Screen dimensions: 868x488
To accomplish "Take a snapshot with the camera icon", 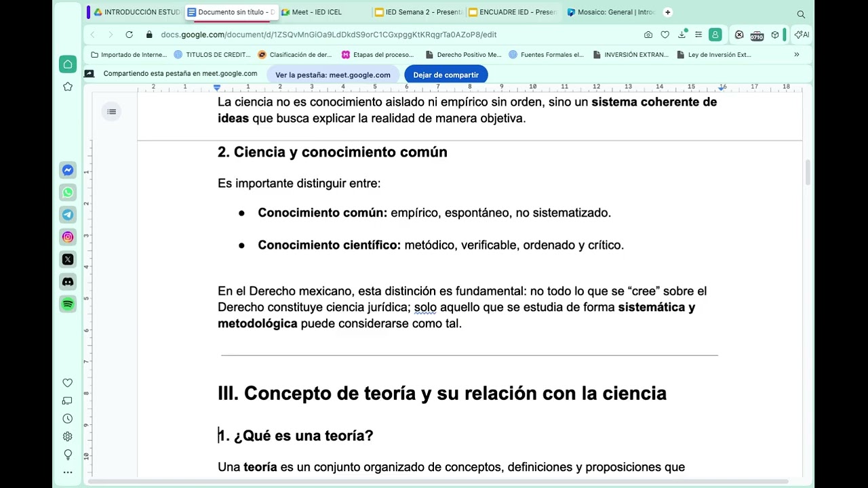I will pyautogui.click(x=648, y=35).
